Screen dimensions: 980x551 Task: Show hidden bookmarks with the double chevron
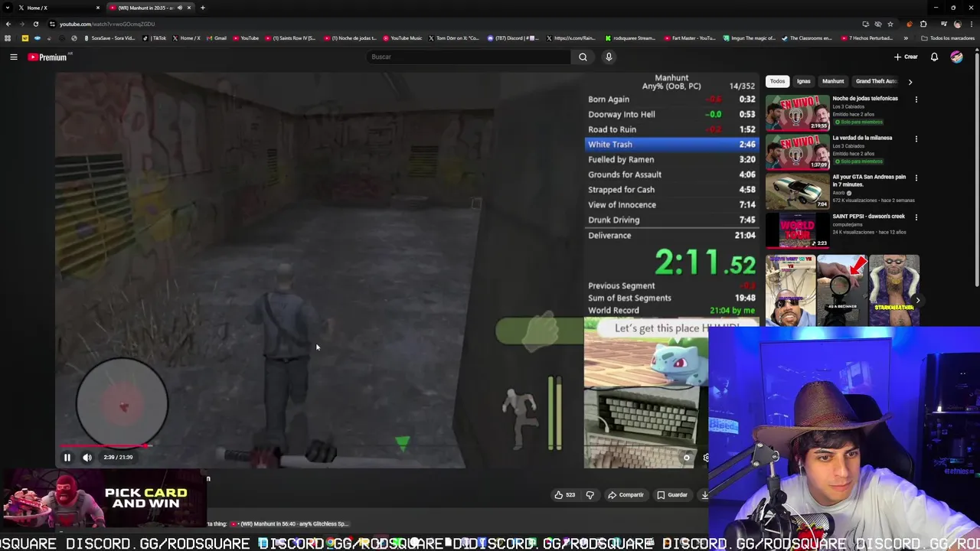(906, 38)
